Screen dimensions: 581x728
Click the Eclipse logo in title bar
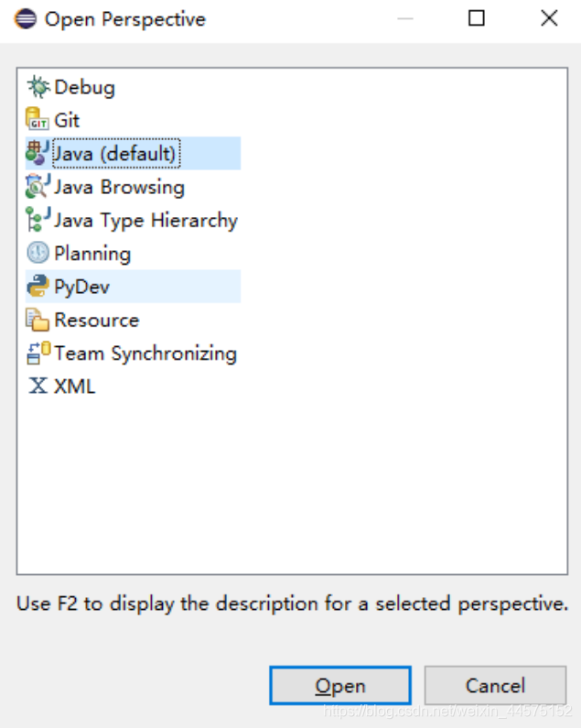tap(25, 19)
